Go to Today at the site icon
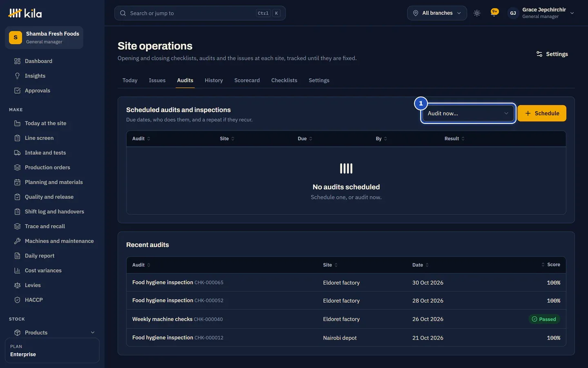The width and height of the screenshot is (588, 368). [17, 123]
